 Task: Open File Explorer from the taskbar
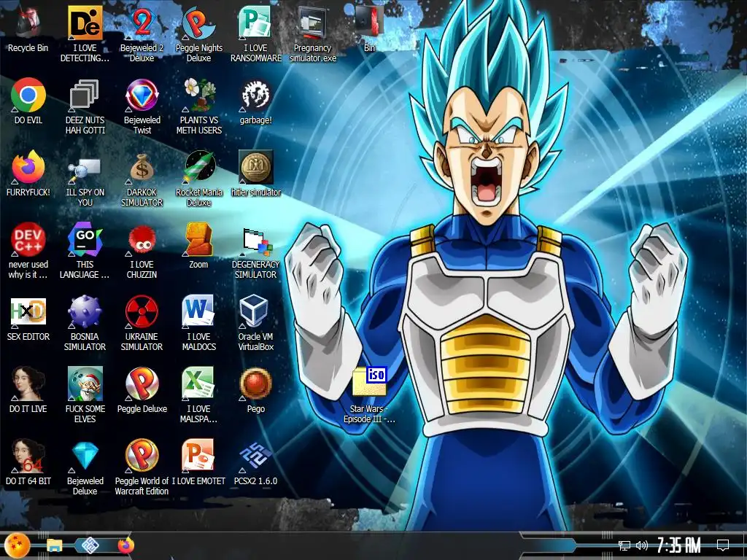54,545
